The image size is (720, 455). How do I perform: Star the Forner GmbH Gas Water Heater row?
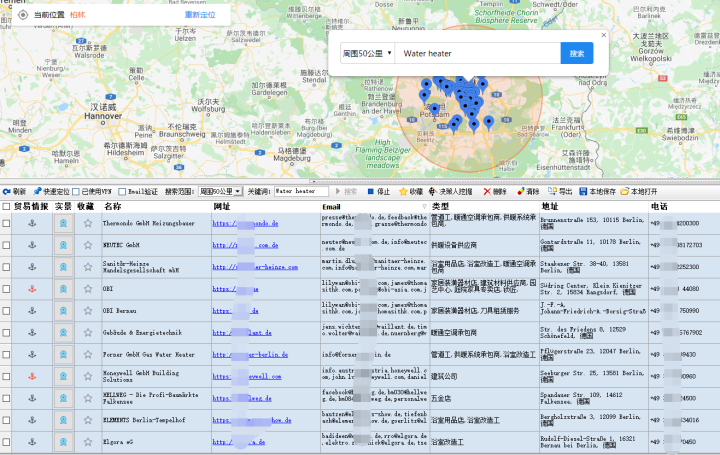click(88, 354)
